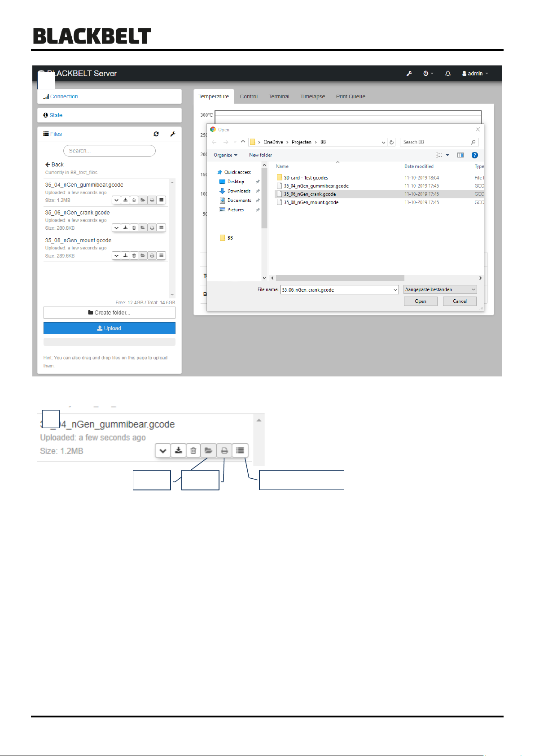Open the system power menu in navbar

pyautogui.click(x=428, y=74)
